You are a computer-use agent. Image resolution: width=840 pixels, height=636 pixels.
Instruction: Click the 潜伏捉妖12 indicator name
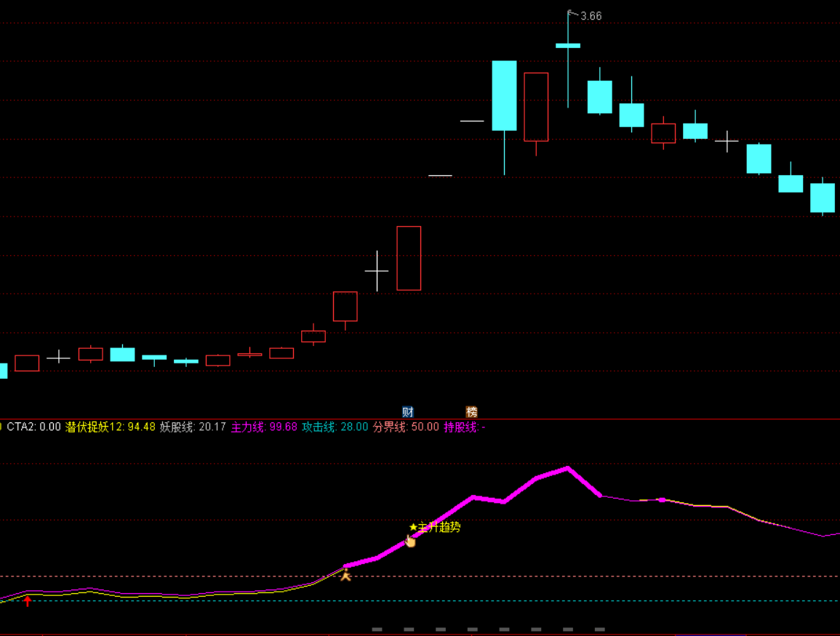click(95, 427)
